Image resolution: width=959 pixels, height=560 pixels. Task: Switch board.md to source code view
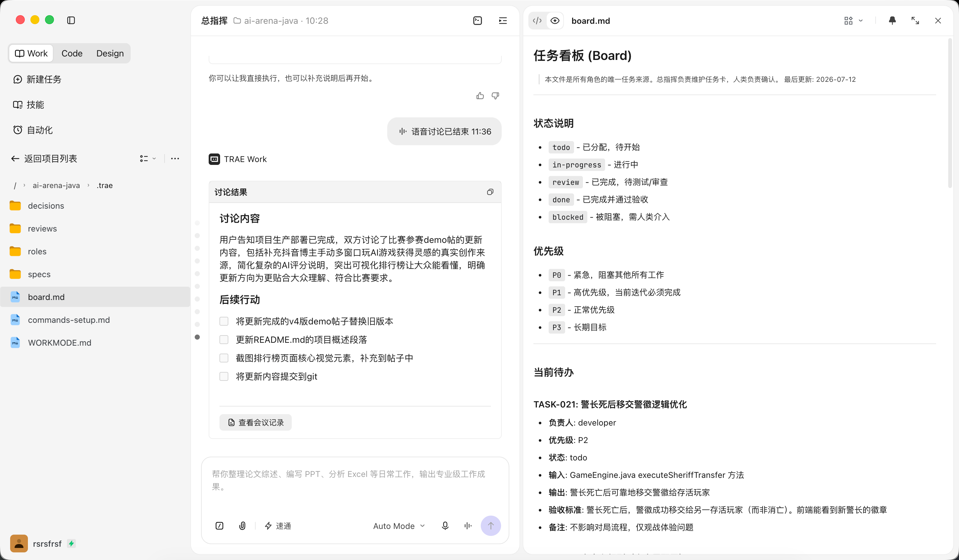(537, 21)
